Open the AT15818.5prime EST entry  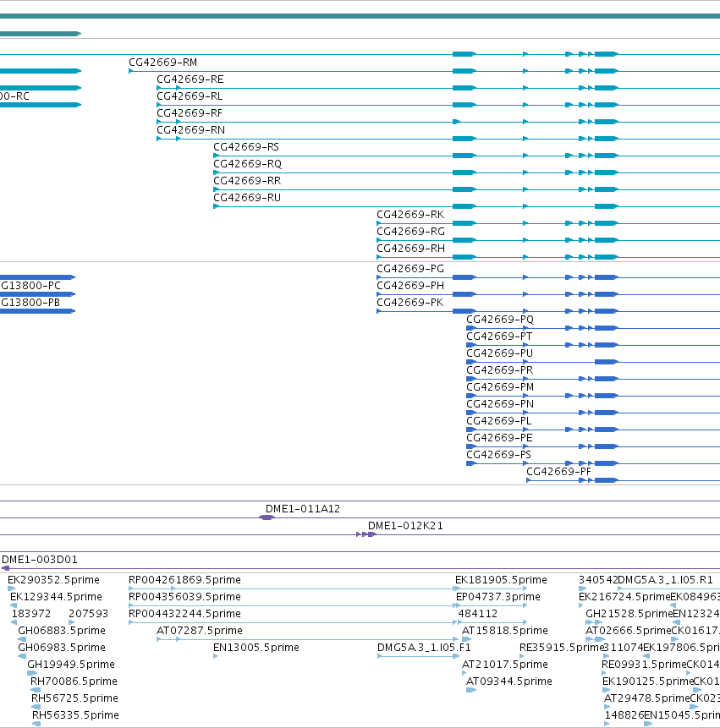[x=505, y=631]
